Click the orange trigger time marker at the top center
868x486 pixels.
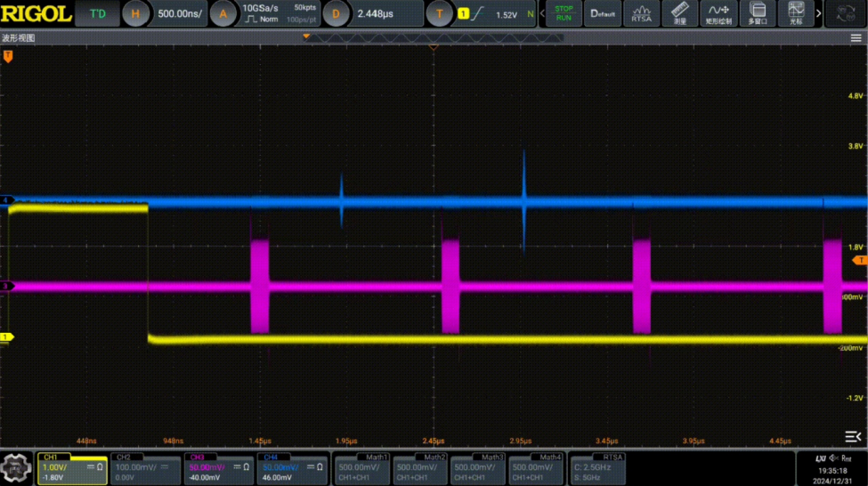coord(434,48)
